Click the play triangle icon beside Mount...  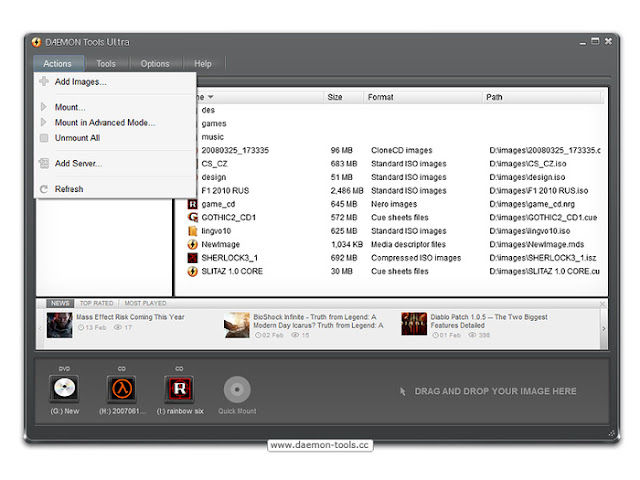pyautogui.click(x=44, y=107)
